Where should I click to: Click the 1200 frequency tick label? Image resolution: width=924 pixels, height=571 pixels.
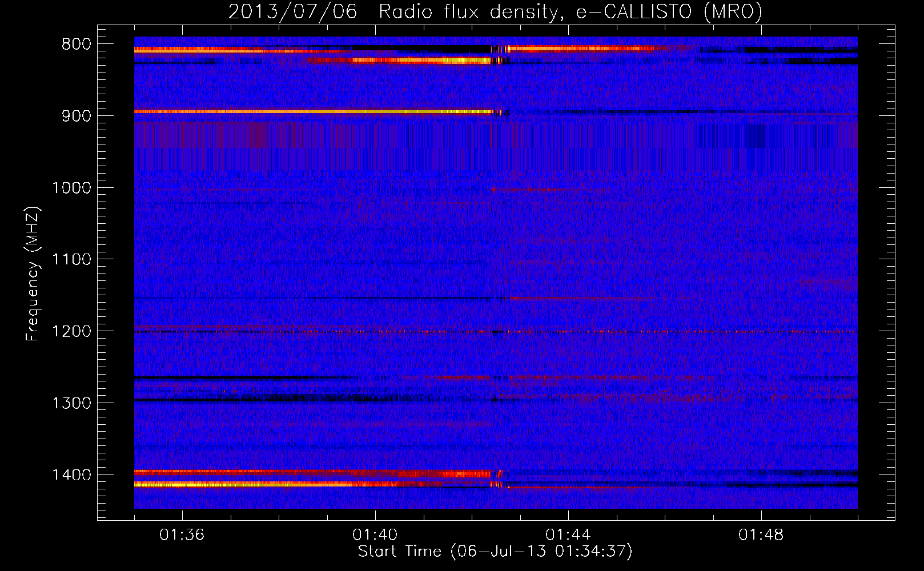pos(71,332)
